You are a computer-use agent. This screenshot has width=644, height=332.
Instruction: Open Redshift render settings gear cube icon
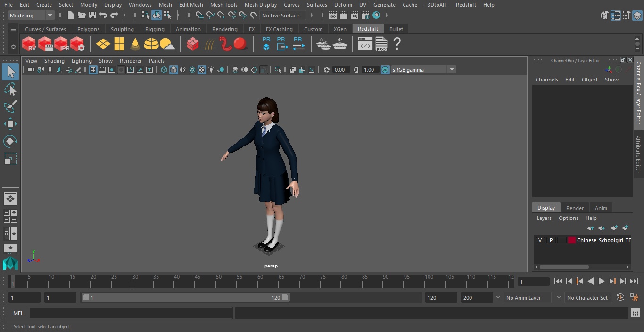[77, 44]
